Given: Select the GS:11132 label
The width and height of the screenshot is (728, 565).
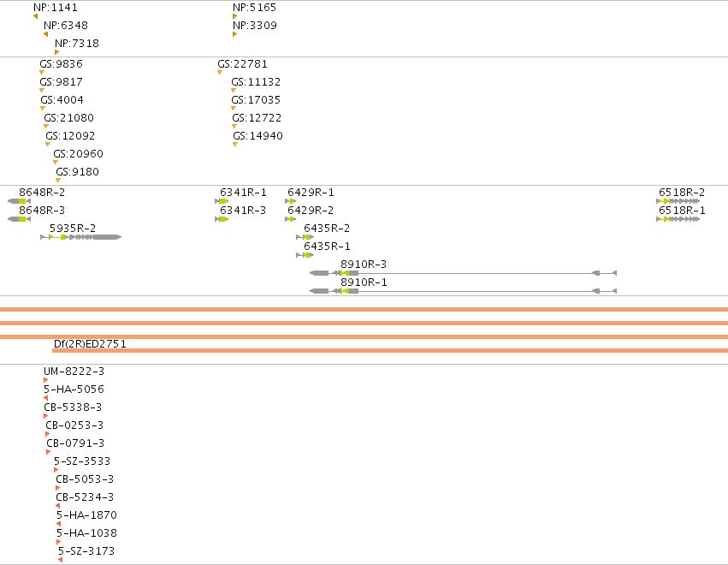Looking at the screenshot, I should (256, 82).
